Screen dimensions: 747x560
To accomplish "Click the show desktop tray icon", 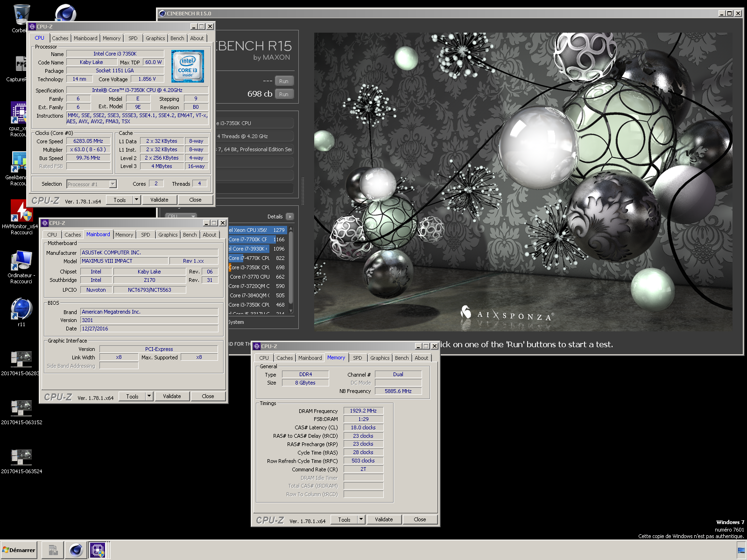I will point(741,550).
